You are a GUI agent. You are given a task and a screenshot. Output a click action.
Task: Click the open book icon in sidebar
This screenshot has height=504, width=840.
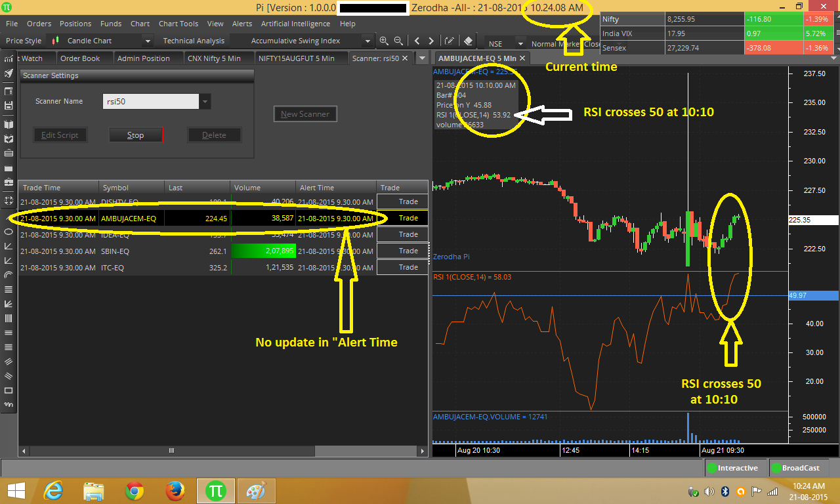point(9,123)
